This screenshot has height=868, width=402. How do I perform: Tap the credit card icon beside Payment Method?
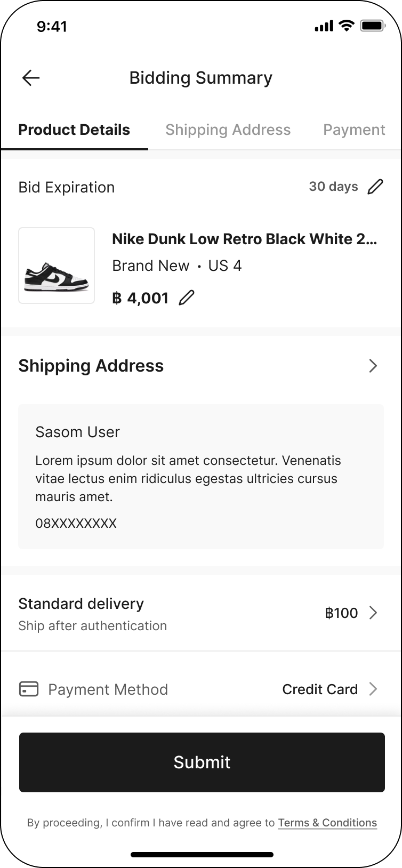29,689
